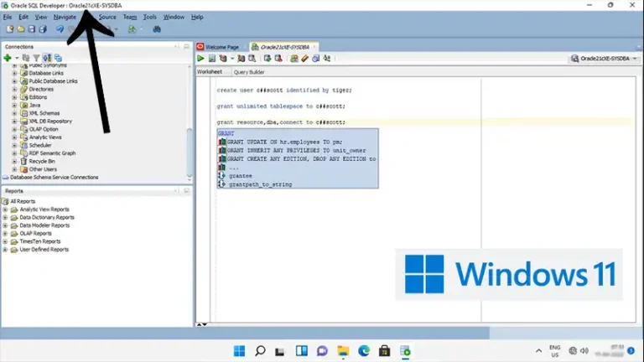This screenshot has width=644, height=362.
Task: Click the Commit icon in worksheet toolbar
Action: click(267, 59)
